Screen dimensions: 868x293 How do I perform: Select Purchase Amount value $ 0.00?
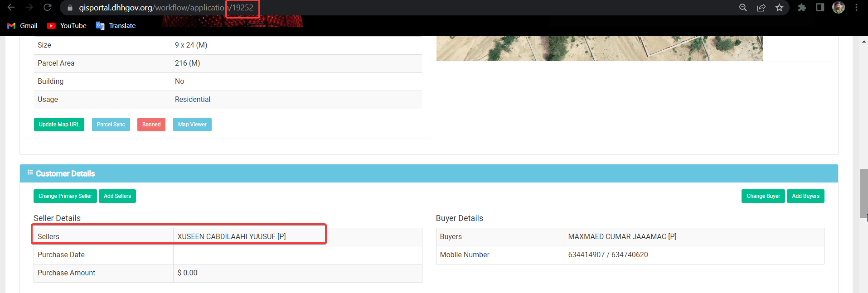(187, 273)
